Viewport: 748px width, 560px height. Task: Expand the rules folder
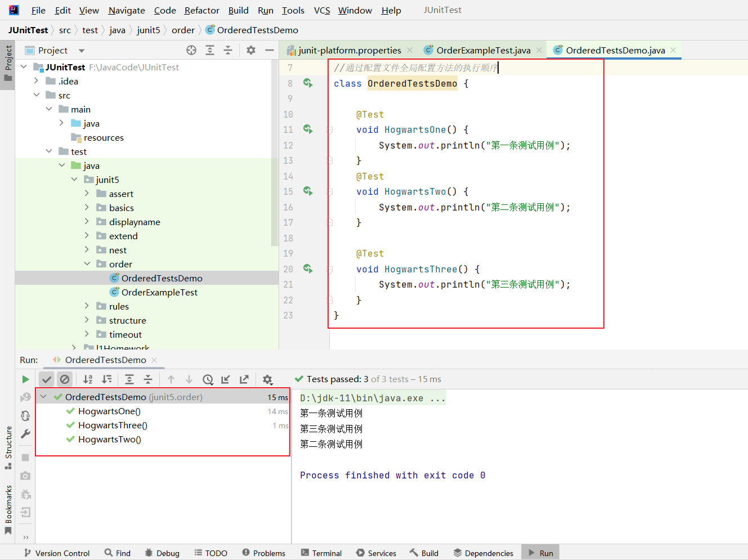87,306
